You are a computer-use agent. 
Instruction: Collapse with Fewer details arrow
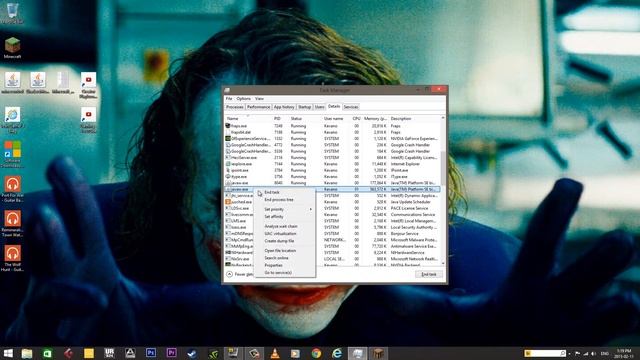229,274
